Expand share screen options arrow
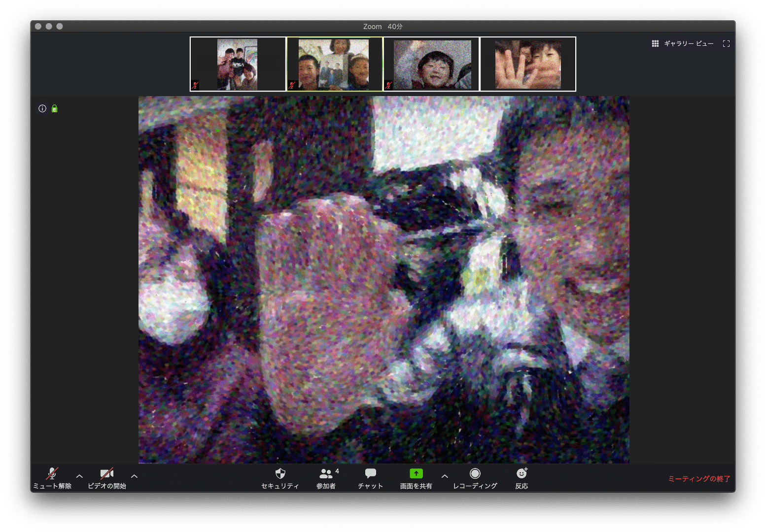The image size is (765, 532). tap(445, 476)
